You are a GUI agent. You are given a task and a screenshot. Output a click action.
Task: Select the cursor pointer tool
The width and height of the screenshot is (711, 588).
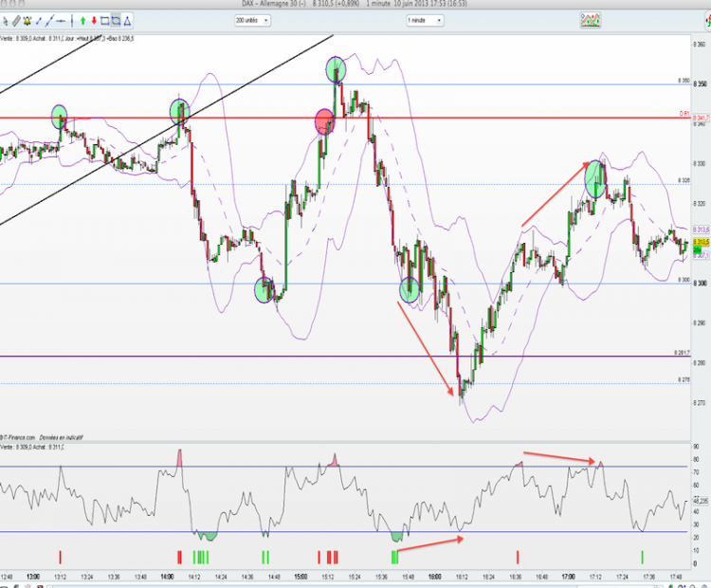tap(5, 21)
